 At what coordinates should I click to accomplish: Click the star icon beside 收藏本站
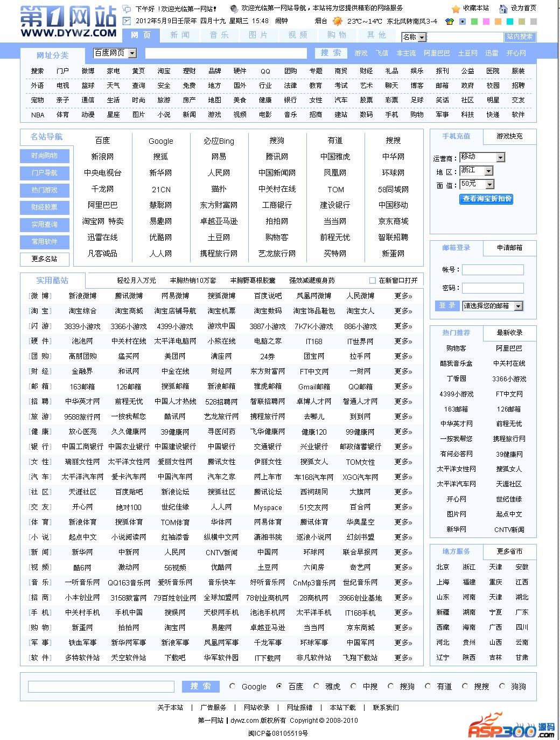tap(456, 9)
